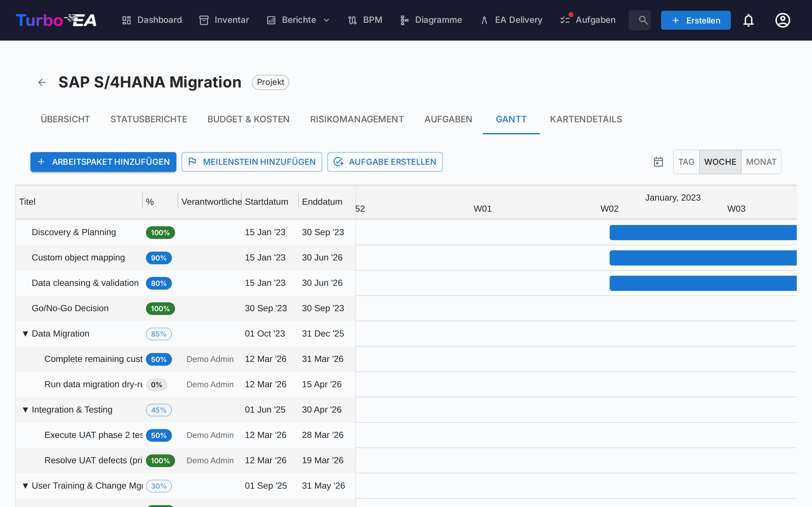Screen dimensions: 812x507
Task: Click MEILENSTEIN HINZUFÜGEN button
Action: click(x=252, y=162)
